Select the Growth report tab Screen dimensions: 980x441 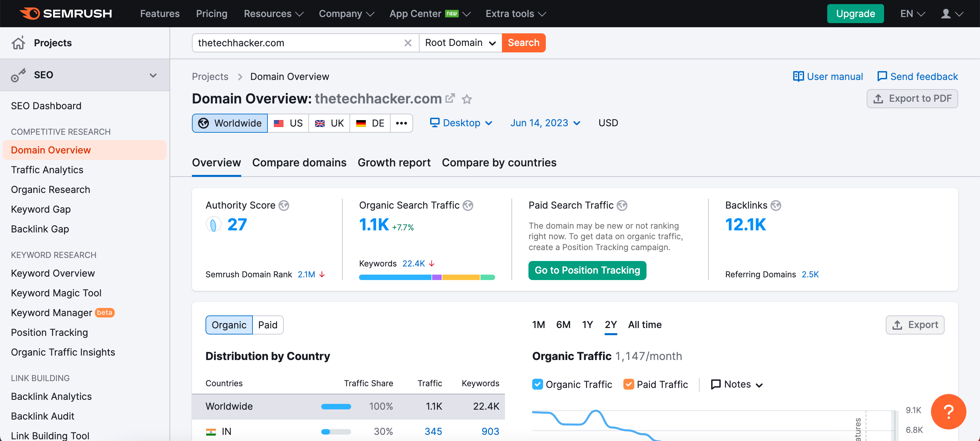pos(394,162)
